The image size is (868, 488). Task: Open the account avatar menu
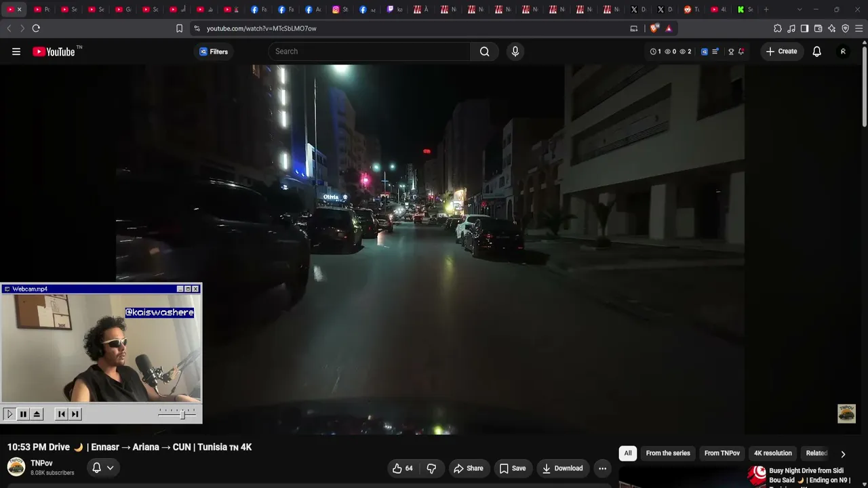point(843,52)
